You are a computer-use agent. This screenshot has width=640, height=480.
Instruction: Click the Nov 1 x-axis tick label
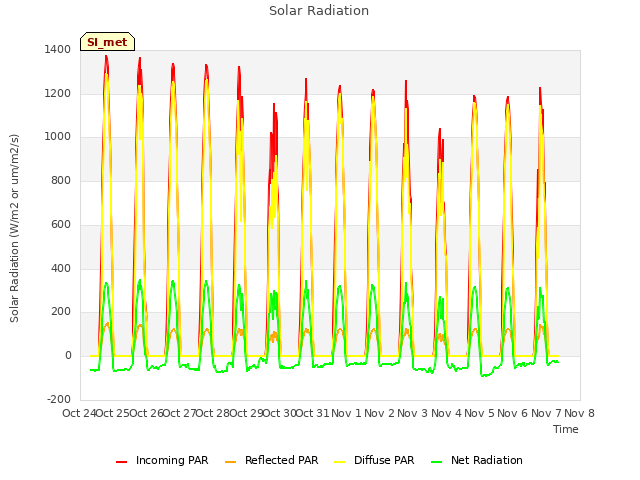click(x=346, y=413)
